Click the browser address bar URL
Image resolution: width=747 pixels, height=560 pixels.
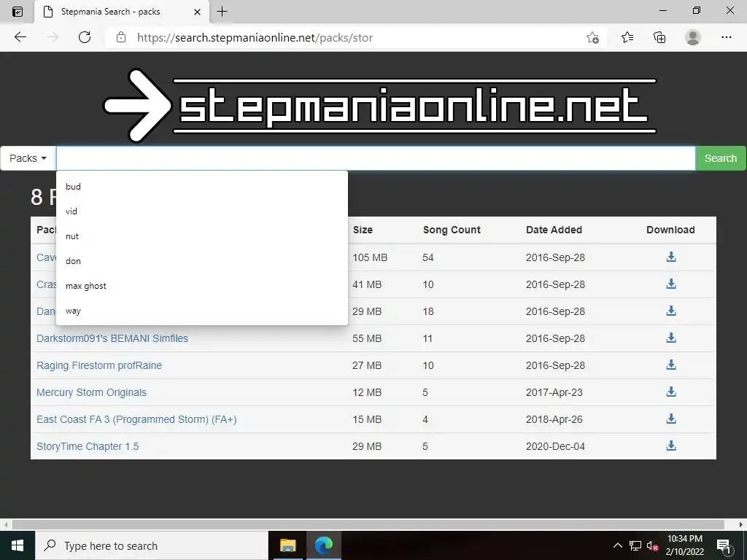click(x=255, y=37)
